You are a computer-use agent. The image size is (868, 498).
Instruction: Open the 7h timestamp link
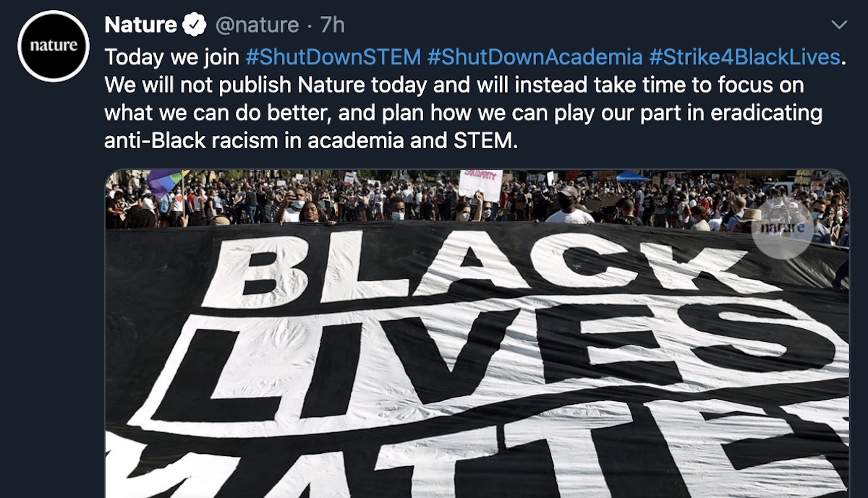[332, 25]
